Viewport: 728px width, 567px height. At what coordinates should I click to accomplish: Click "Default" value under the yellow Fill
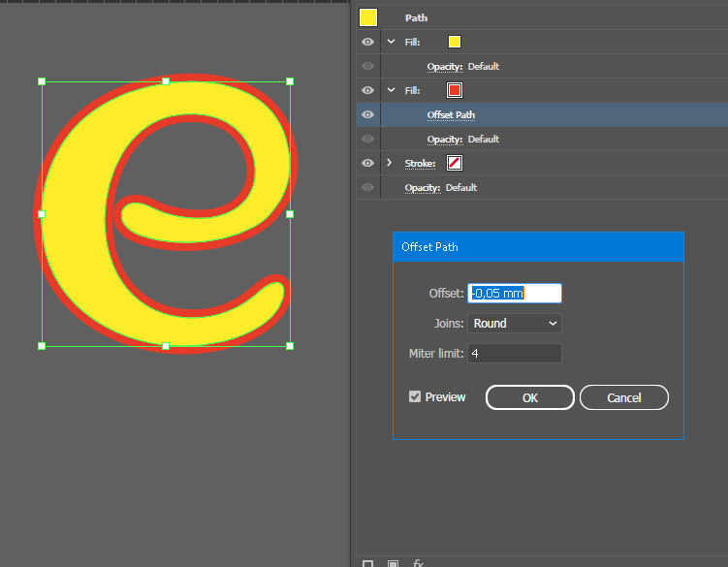484,66
